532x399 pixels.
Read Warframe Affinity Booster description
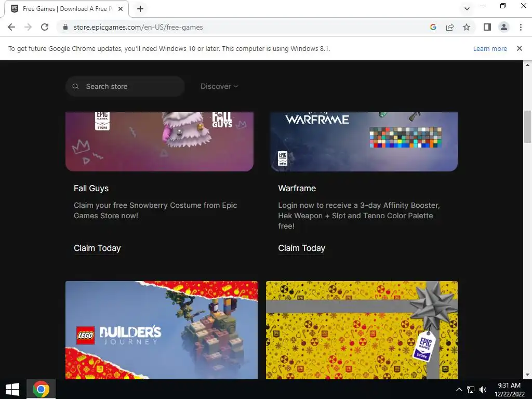tap(359, 216)
